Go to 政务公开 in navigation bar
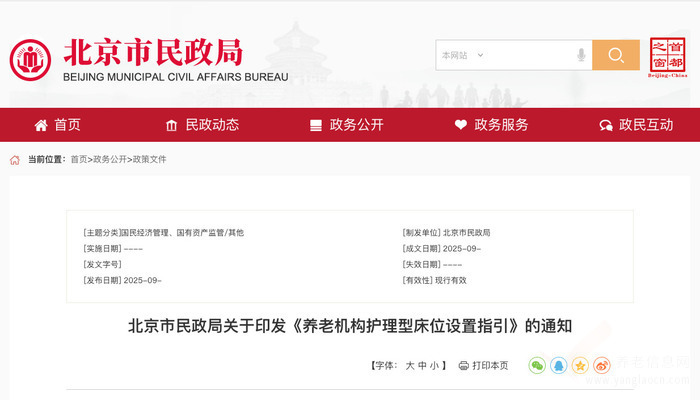 [346, 125]
